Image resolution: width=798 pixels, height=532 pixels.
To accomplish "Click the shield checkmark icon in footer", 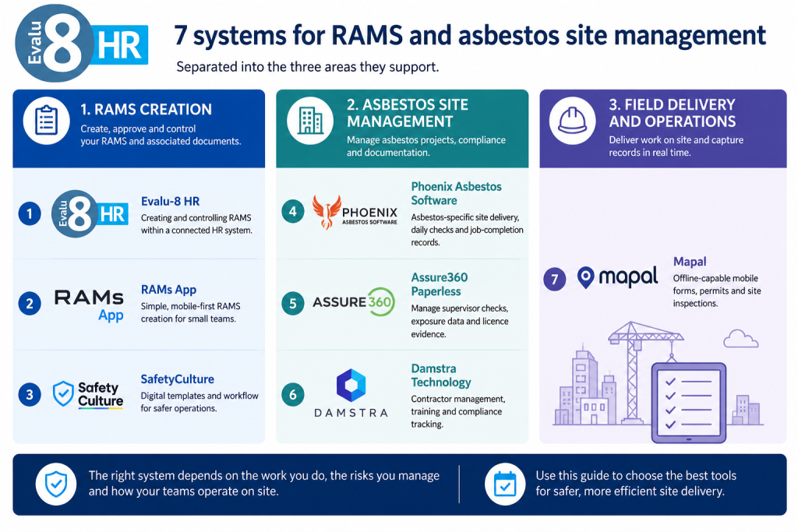I will pyautogui.click(x=56, y=484).
